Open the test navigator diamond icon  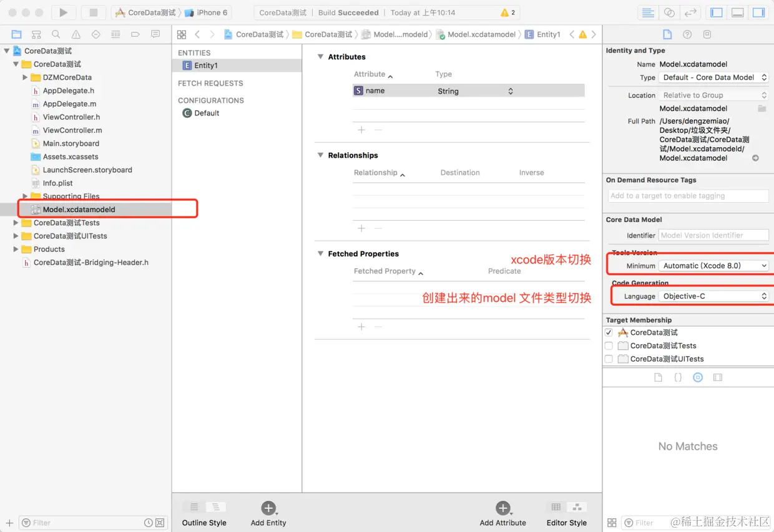point(96,34)
